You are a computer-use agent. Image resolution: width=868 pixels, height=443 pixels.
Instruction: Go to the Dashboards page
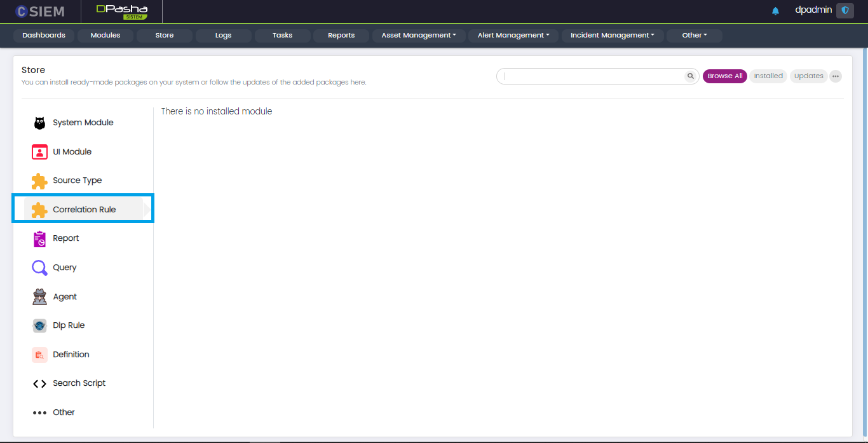(x=44, y=36)
